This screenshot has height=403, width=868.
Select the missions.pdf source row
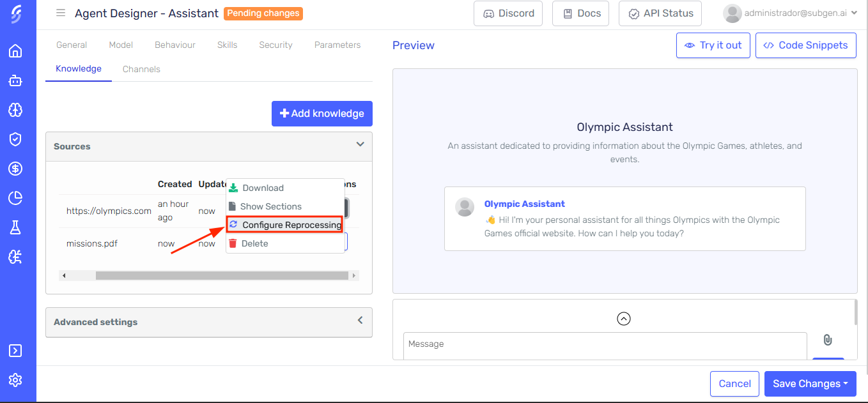click(x=208, y=243)
